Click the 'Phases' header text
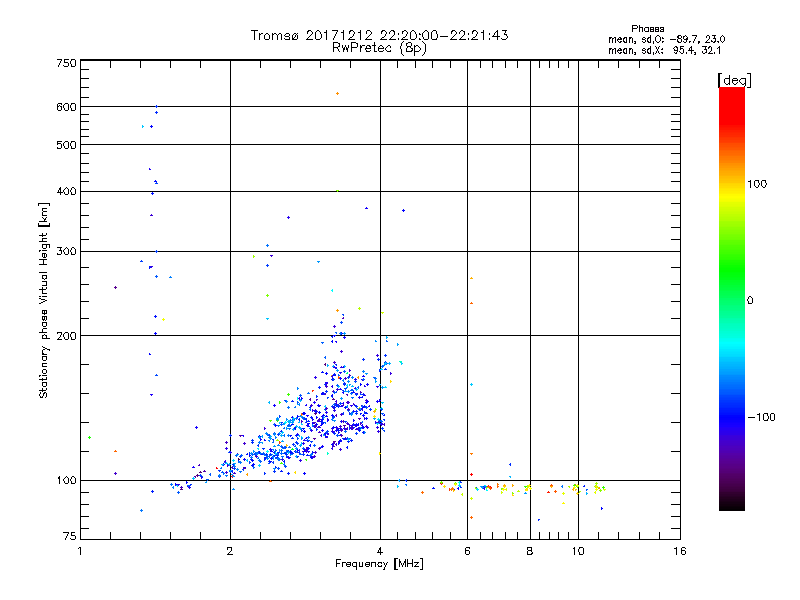800x600 pixels. click(x=647, y=29)
